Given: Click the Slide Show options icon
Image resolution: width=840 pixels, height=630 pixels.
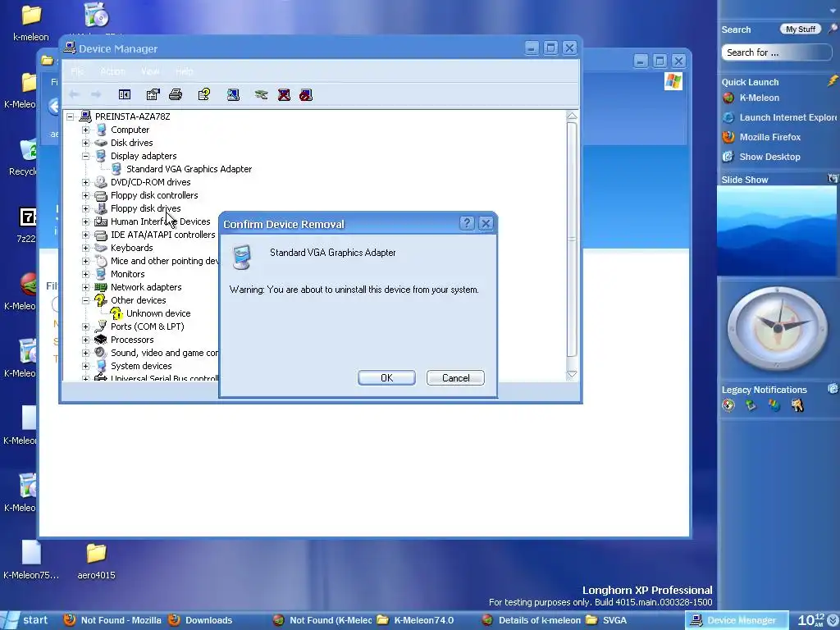Looking at the screenshot, I should click(832, 178).
